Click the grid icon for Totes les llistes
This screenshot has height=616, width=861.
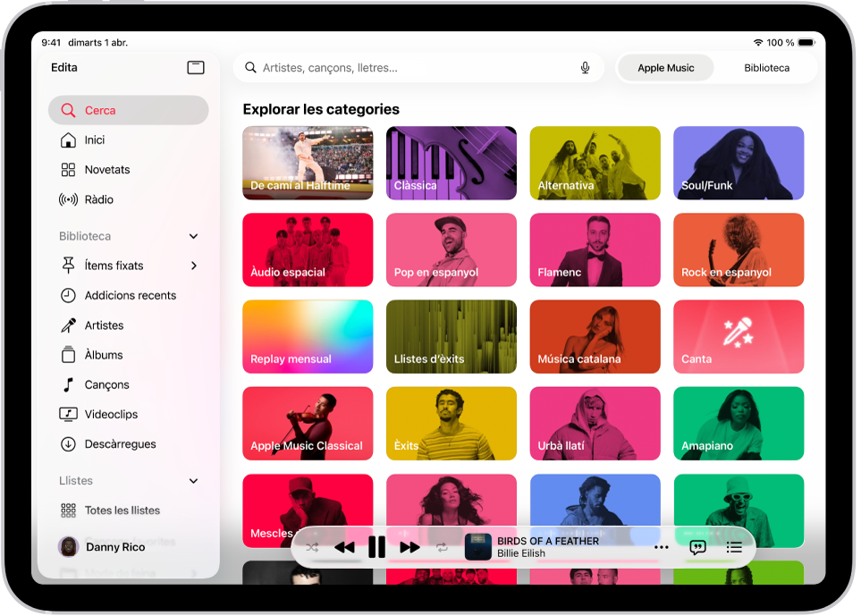pyautogui.click(x=68, y=511)
